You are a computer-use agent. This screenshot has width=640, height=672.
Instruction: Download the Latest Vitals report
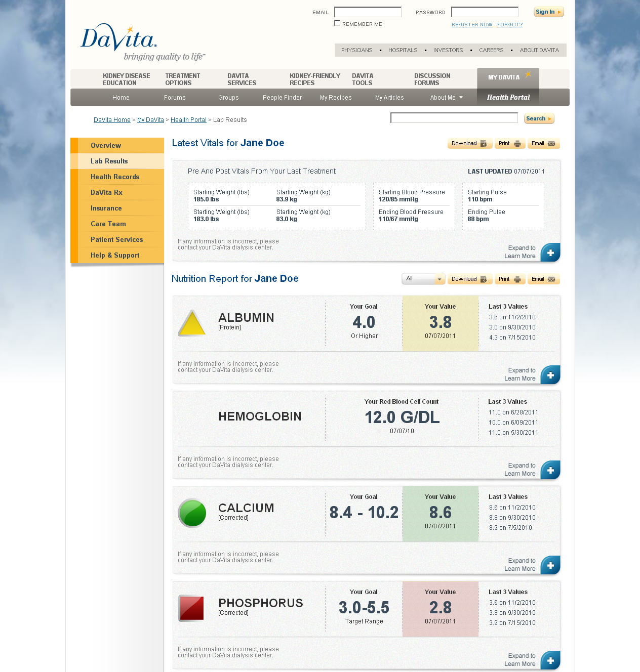(x=470, y=144)
